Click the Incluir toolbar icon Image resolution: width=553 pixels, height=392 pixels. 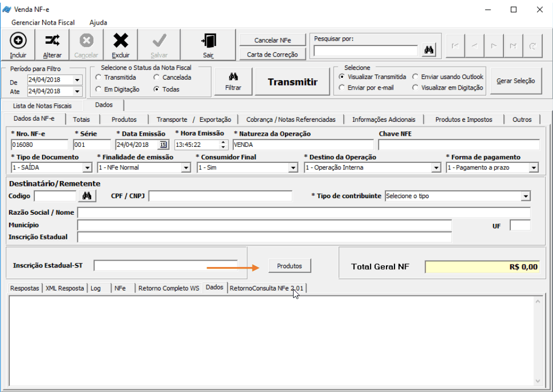pyautogui.click(x=18, y=41)
